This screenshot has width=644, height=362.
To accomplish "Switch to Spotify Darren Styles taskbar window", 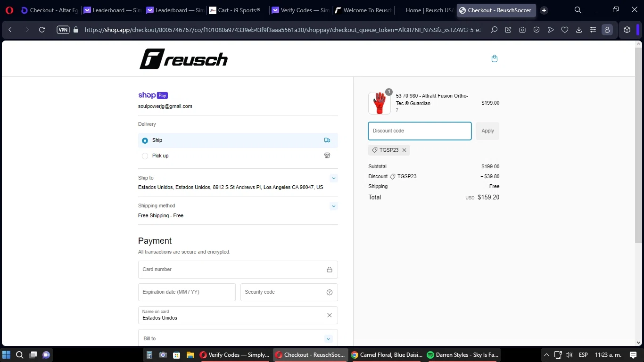I will [x=462, y=355].
